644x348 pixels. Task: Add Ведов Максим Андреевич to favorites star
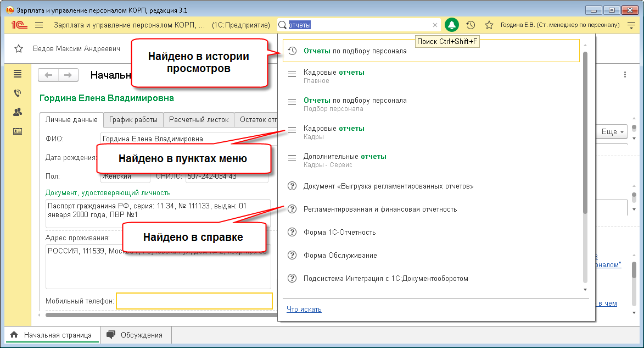[19, 49]
